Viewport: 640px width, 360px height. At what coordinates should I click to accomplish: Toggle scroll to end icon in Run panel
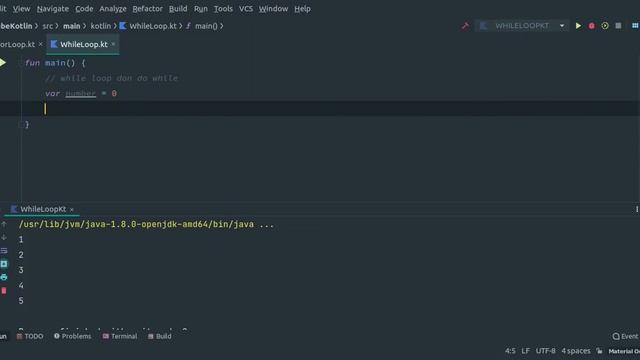[x=4, y=264]
